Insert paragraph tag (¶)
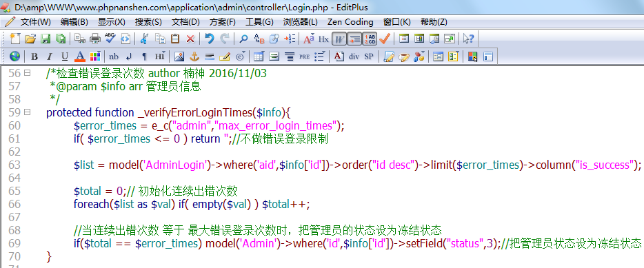The width and height of the screenshot is (644, 268). 144,56
